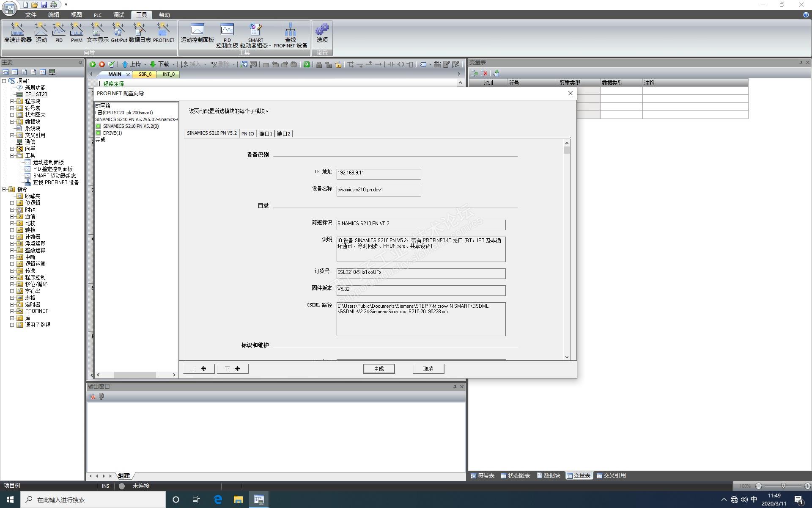
Task: Expand the 程序块 tree node
Action: point(12,101)
